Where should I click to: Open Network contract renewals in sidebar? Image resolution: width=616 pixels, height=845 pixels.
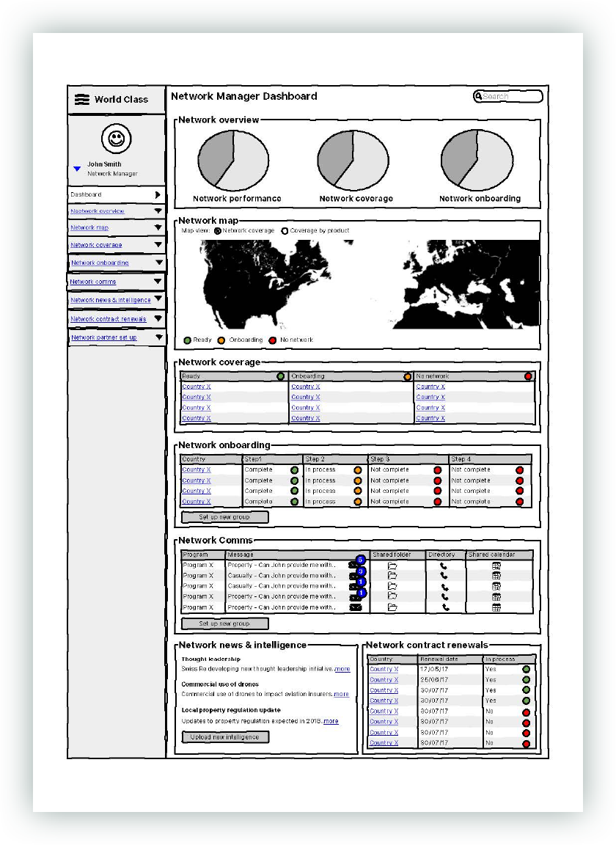tap(109, 319)
